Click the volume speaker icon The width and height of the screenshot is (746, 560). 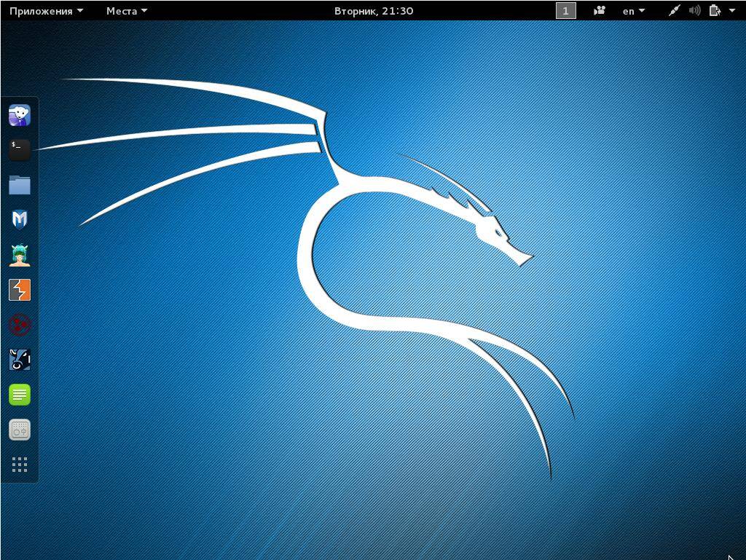pos(694,11)
